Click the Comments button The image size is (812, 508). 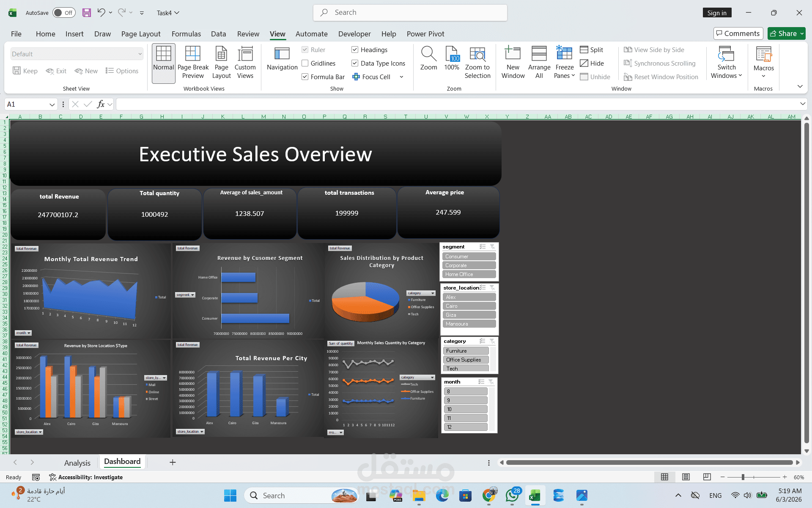pos(738,33)
